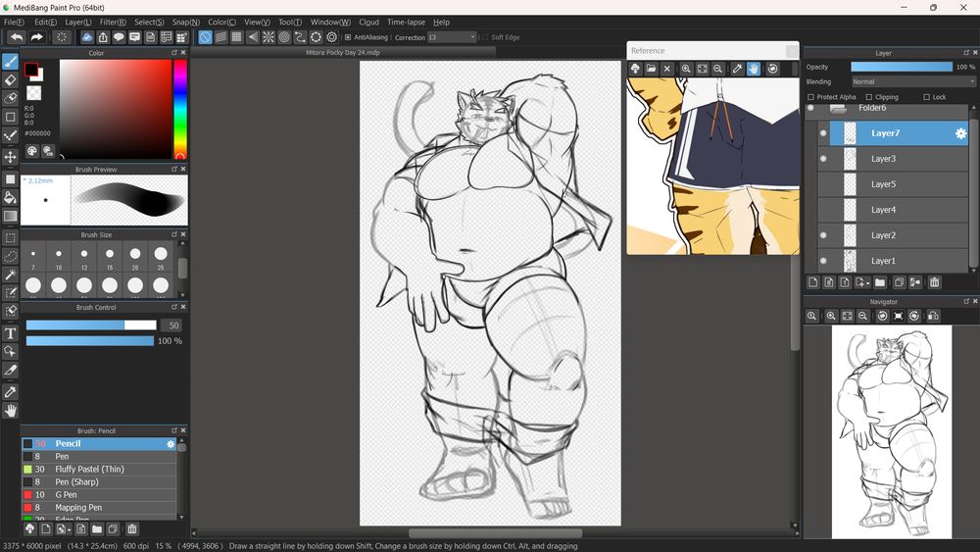Select the Text tool
The height and width of the screenshot is (552, 980).
coord(10,333)
